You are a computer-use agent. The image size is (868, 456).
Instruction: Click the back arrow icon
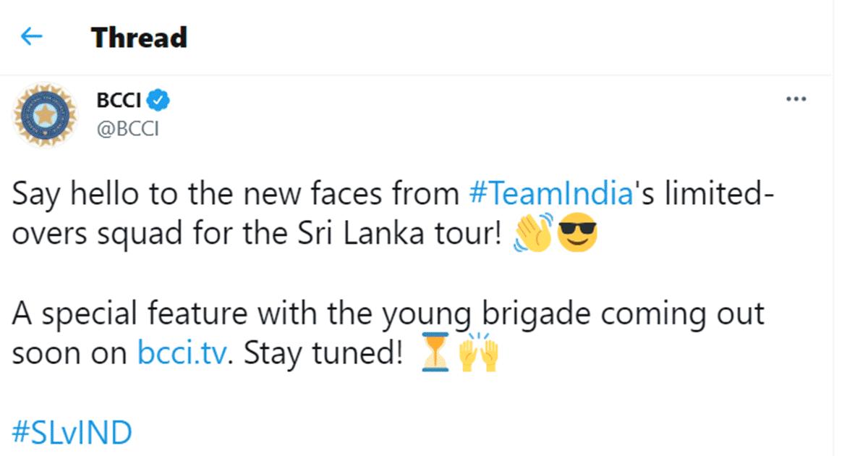point(32,38)
